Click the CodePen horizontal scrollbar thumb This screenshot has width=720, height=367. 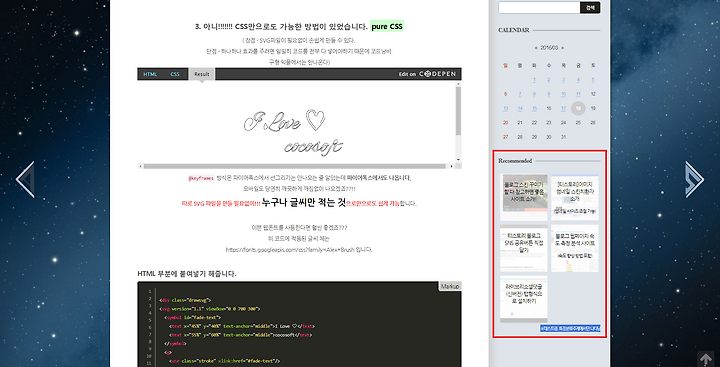[x=295, y=166]
